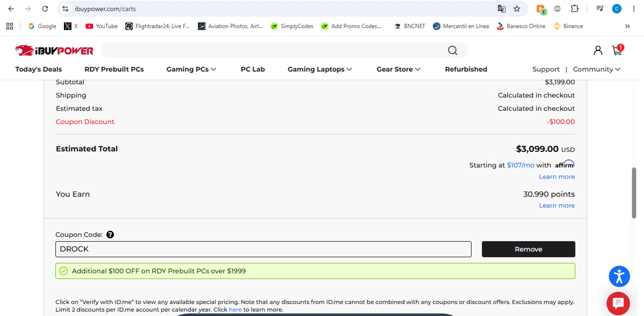Open site information icon in address bar
The width and height of the screenshot is (644, 316).
65,9
